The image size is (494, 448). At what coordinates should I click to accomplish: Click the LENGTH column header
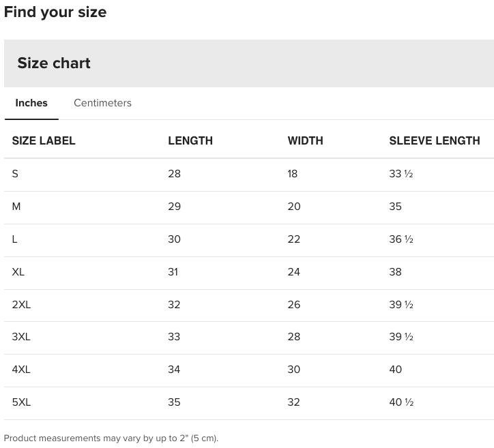190,140
